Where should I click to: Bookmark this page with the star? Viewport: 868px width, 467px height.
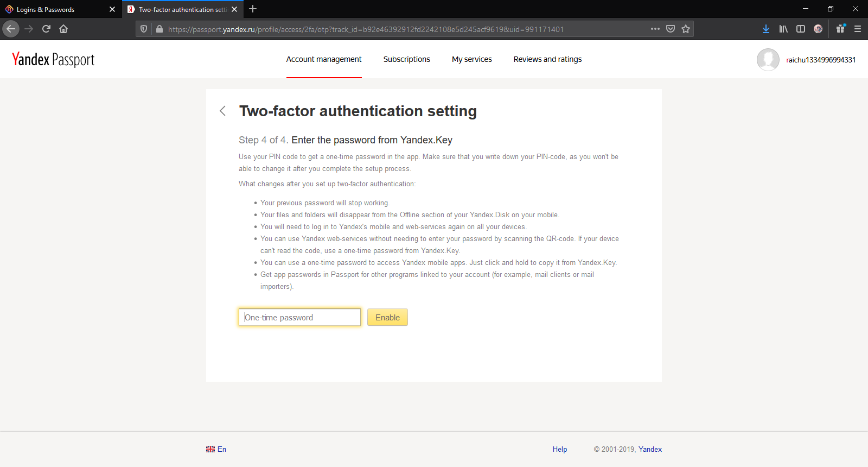click(686, 29)
